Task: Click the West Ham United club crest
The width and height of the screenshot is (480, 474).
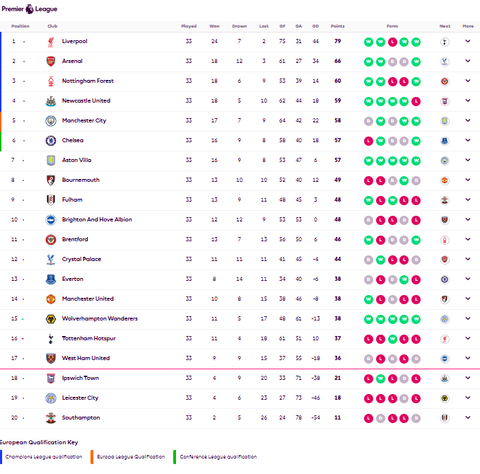Action: [x=51, y=359]
